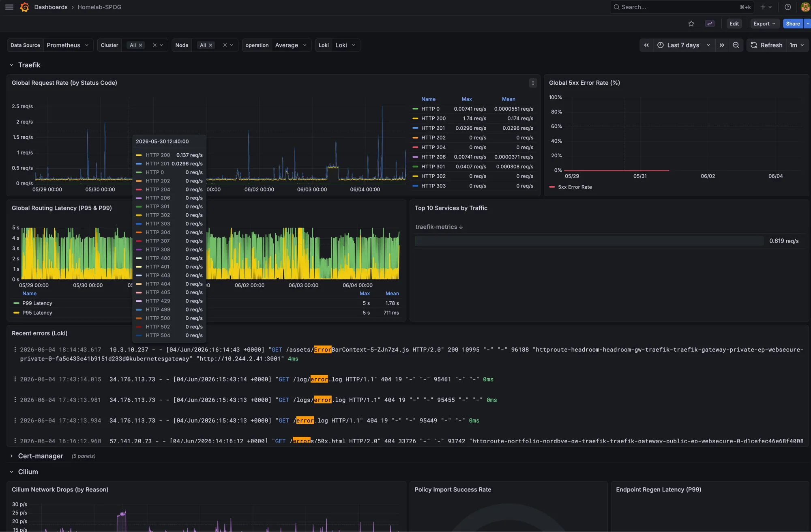Viewport: 811px width, 532px height.
Task: Click the Grafana logo icon
Action: (24, 7)
